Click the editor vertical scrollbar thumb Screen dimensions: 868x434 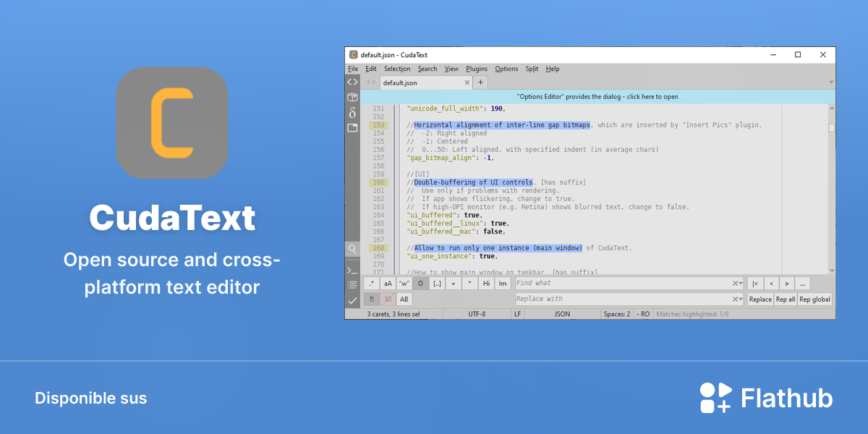point(832,127)
